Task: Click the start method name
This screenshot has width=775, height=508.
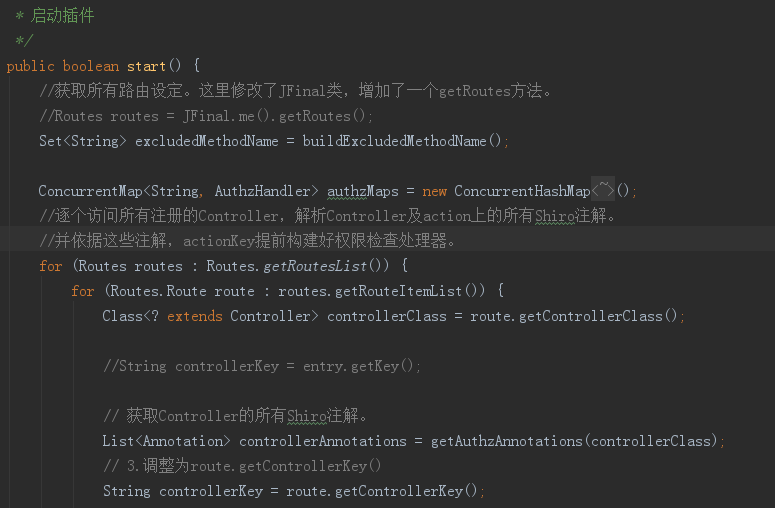Action: (x=146, y=66)
